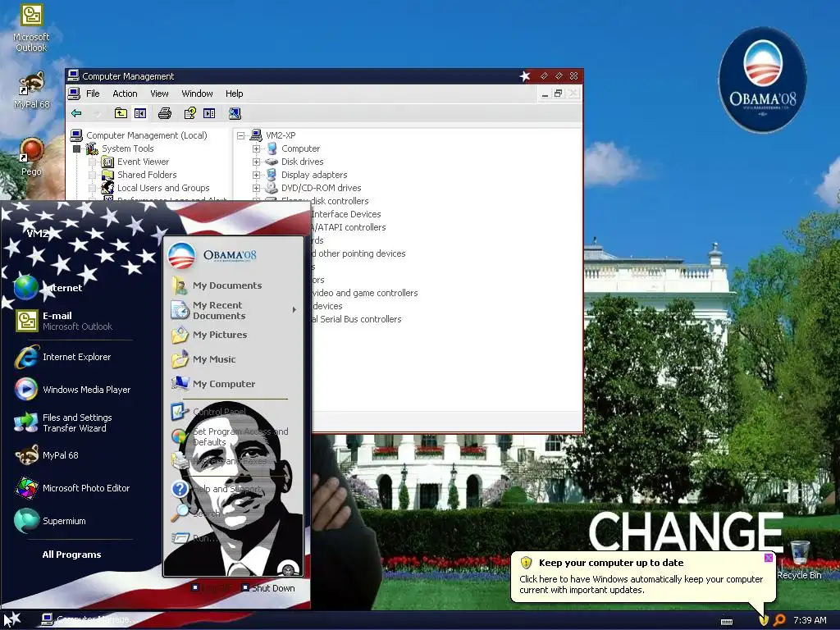Open All Programs in Start menu
The width and height of the screenshot is (840, 630).
[x=72, y=555]
